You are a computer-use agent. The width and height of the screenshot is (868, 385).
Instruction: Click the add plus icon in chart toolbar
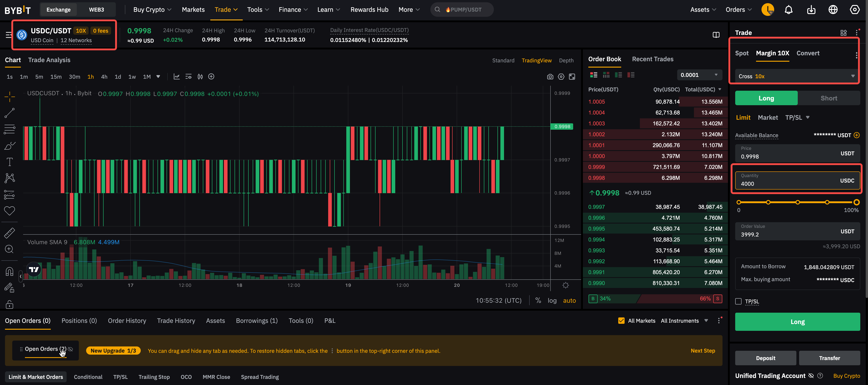tap(211, 77)
